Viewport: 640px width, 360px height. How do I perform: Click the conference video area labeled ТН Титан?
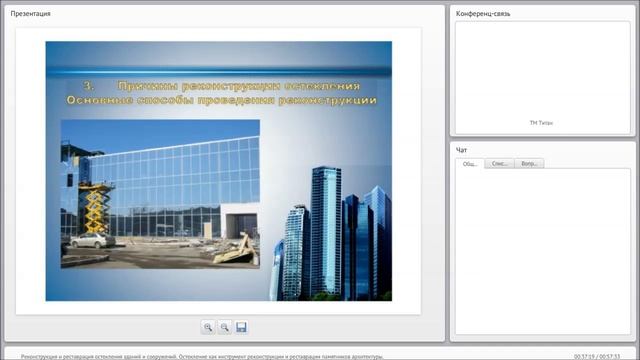coord(543,78)
